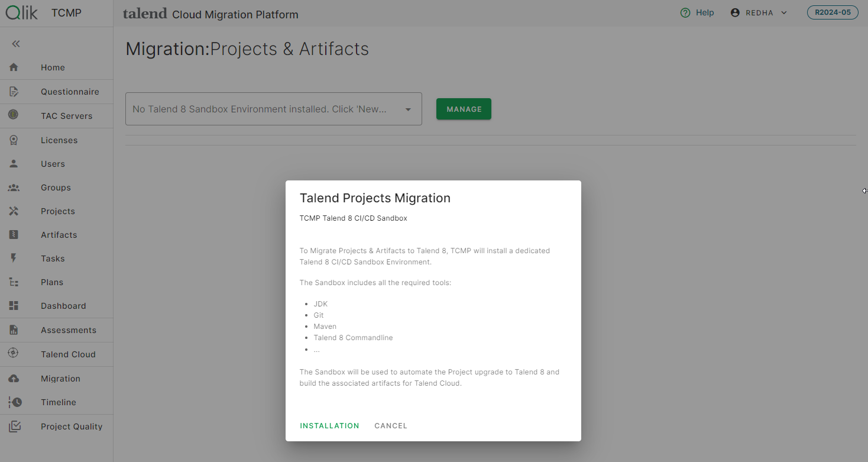Image resolution: width=868 pixels, height=462 pixels.
Task: Click INSTALLATION in the dialog
Action: point(329,426)
